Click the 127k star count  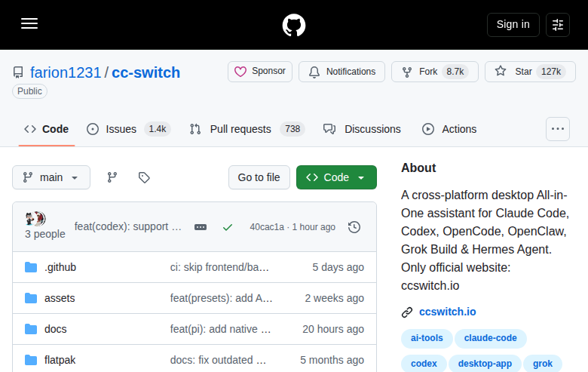click(x=551, y=72)
